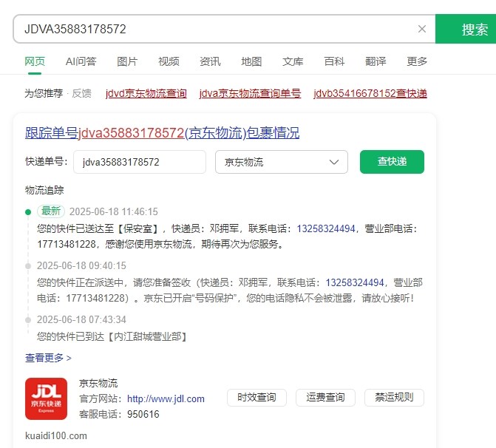Open the 翻译 tab
Screen dimensions: 496x448
376,61
